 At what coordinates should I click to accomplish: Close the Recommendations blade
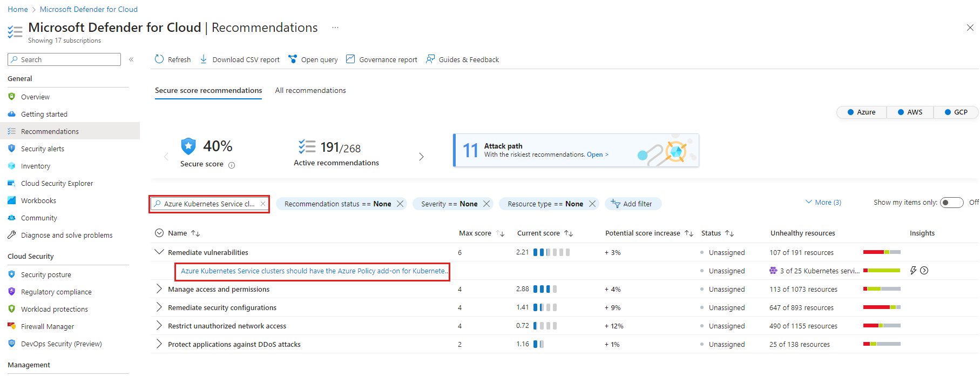tap(970, 28)
